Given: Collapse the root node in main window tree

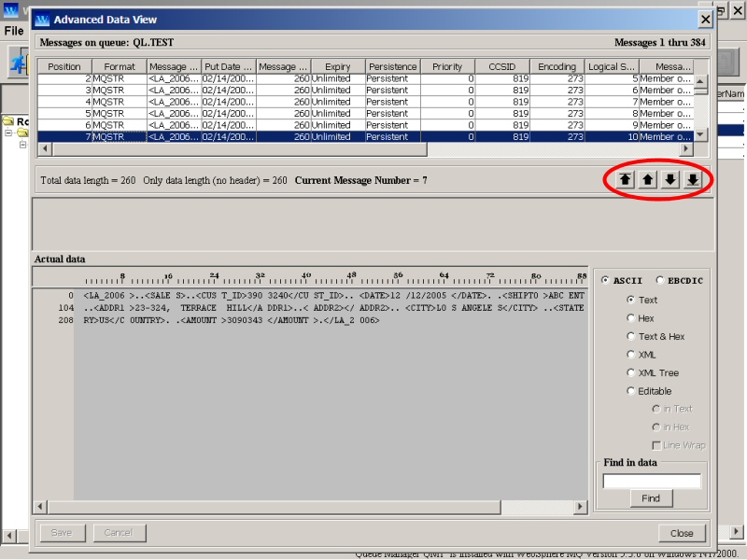Looking at the screenshot, I should (x=8, y=133).
